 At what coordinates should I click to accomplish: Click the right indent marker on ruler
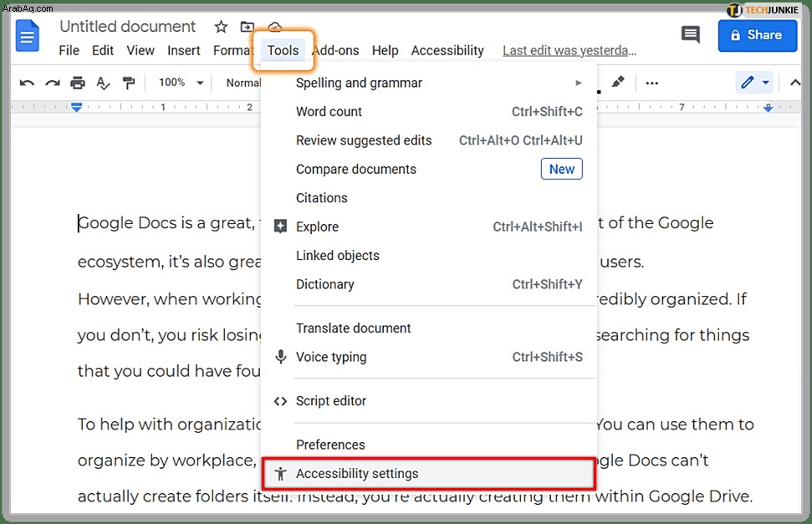point(768,107)
